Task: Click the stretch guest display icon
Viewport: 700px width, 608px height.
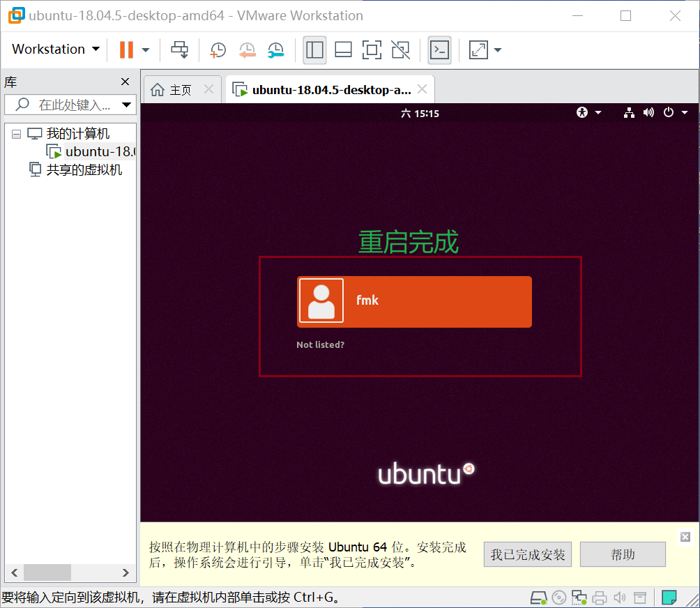Action: pyautogui.click(x=478, y=50)
